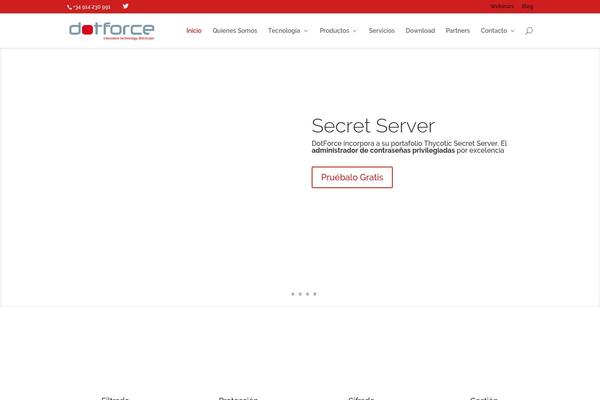
Task: Select the first slider dot
Action: 293,294
